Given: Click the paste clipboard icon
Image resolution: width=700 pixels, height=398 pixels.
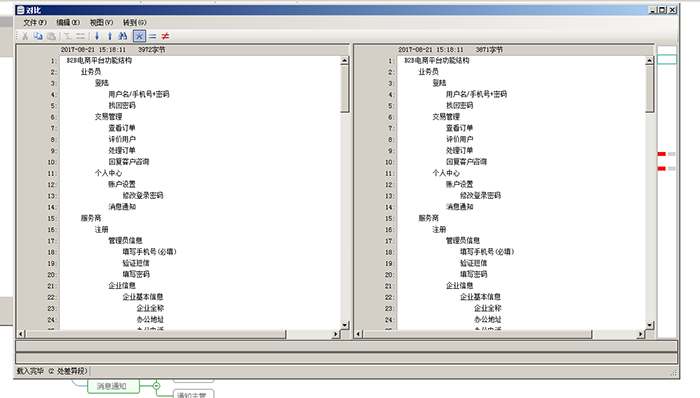Looking at the screenshot, I should tap(51, 36).
